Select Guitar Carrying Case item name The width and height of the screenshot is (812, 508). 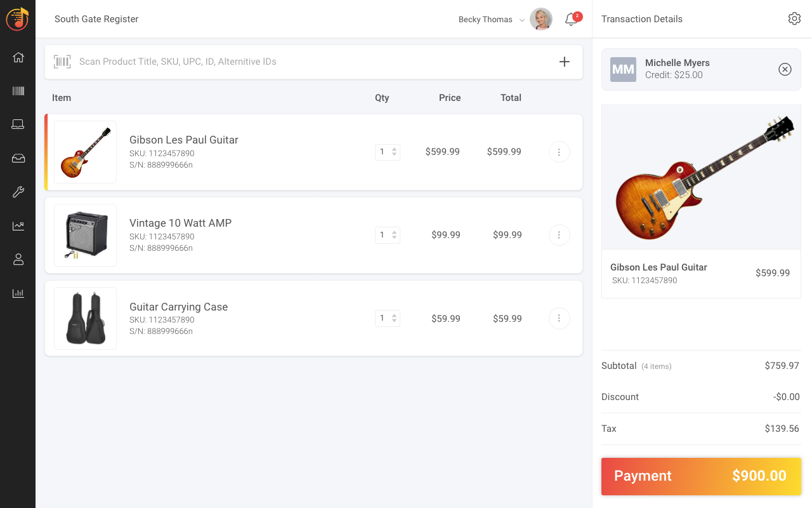click(x=178, y=307)
